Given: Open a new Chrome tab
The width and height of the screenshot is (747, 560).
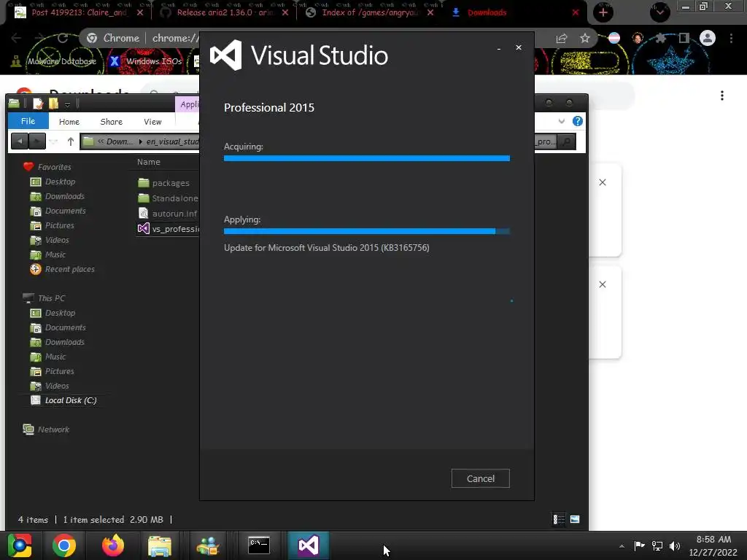Looking at the screenshot, I should [x=603, y=12].
